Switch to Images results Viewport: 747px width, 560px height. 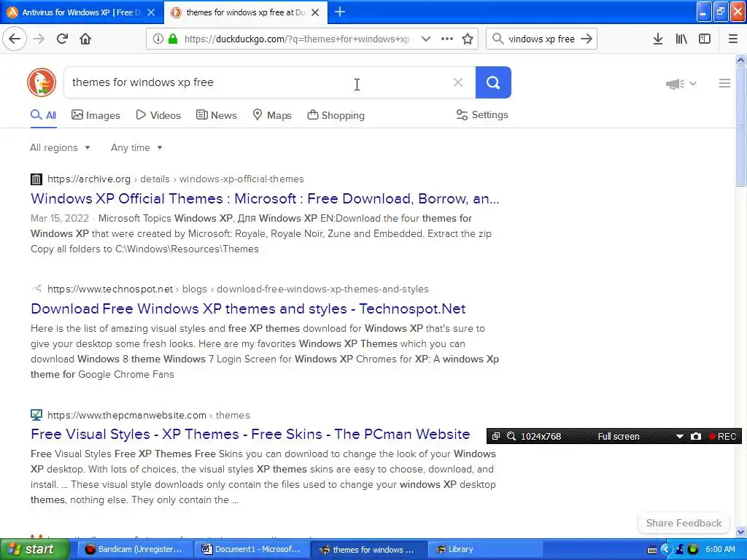click(x=96, y=115)
